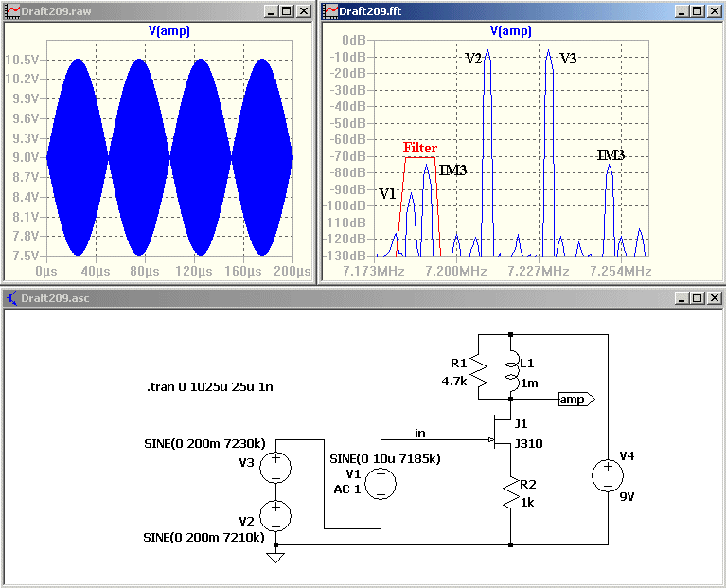Click the .tran simulation directive text
The height and width of the screenshot is (588, 726).
click(210, 386)
